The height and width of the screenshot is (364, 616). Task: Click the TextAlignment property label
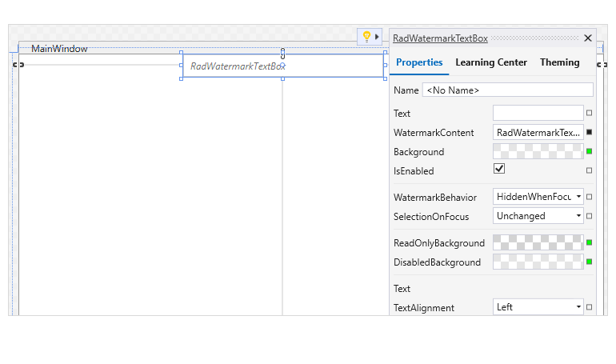[x=424, y=308]
